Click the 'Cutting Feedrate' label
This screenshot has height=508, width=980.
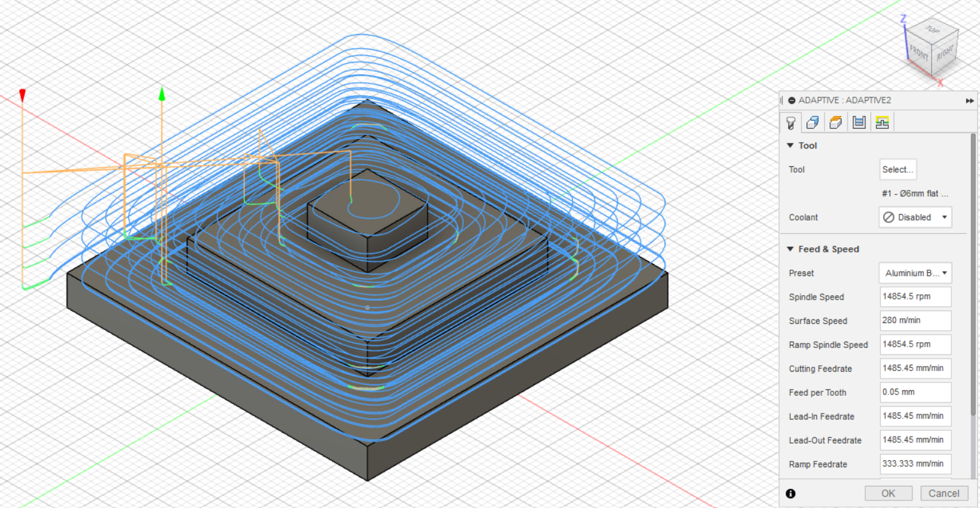(820, 368)
